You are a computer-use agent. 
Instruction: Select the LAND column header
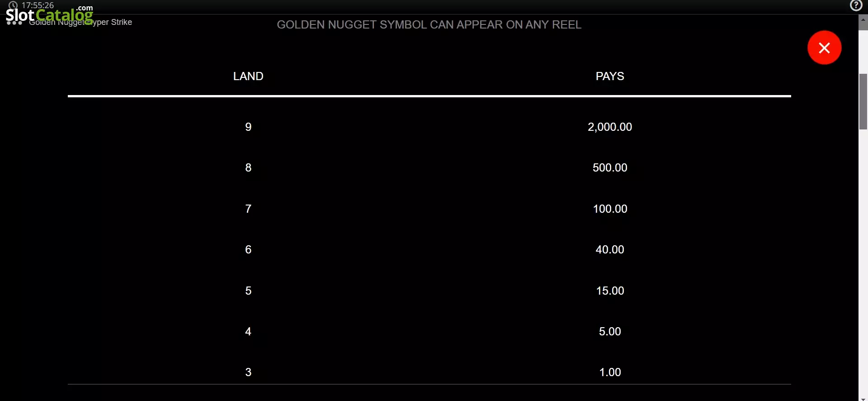coord(248,76)
